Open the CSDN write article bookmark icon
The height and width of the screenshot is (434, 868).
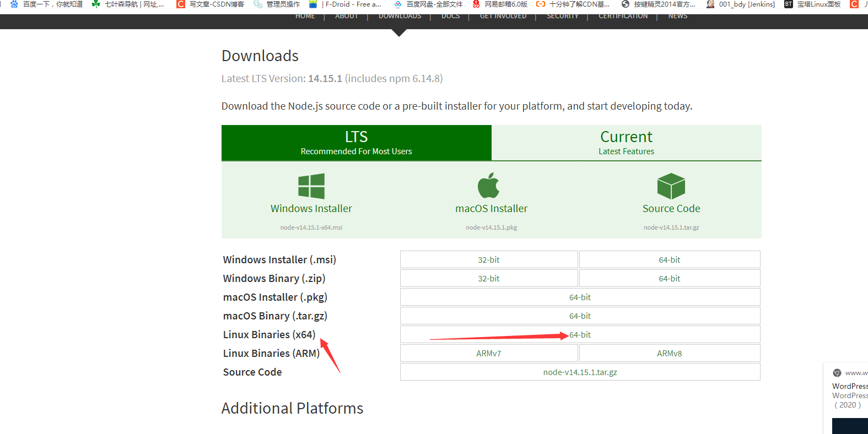(x=181, y=4)
